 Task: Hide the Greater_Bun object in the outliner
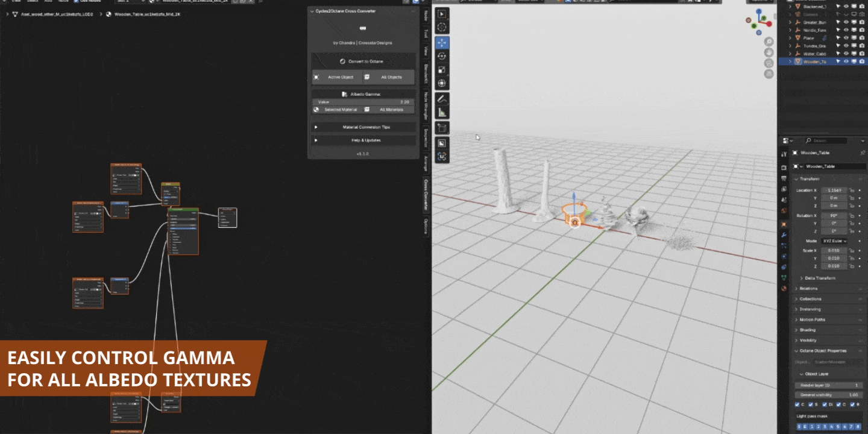click(846, 22)
